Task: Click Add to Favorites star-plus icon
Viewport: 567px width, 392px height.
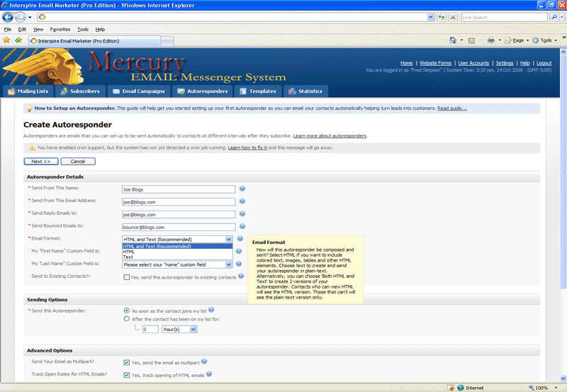Action: 18,40
